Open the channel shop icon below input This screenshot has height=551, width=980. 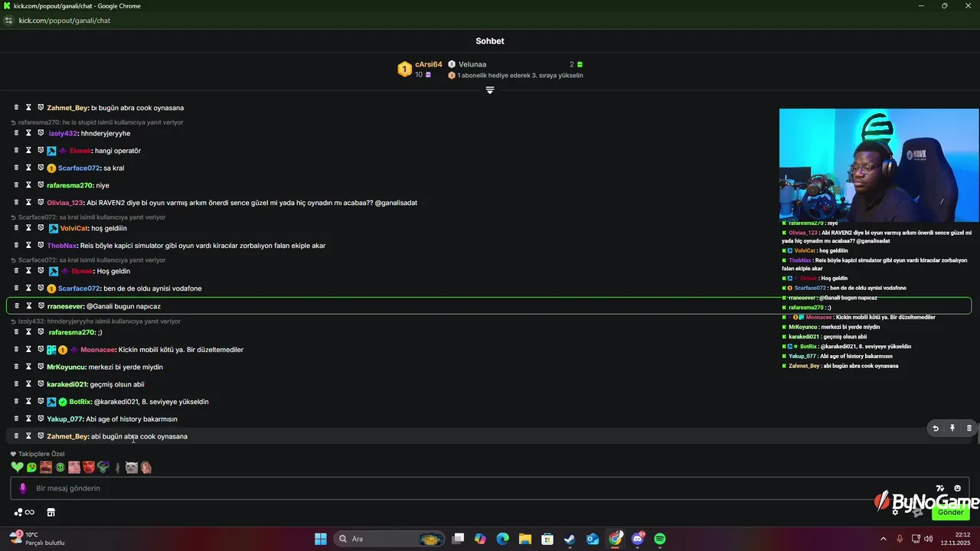pos(51,512)
